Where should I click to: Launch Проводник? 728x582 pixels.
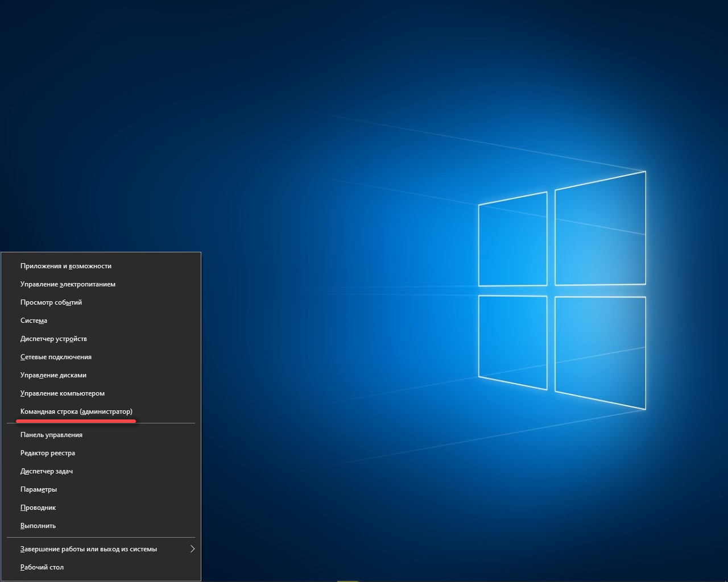(x=101, y=508)
